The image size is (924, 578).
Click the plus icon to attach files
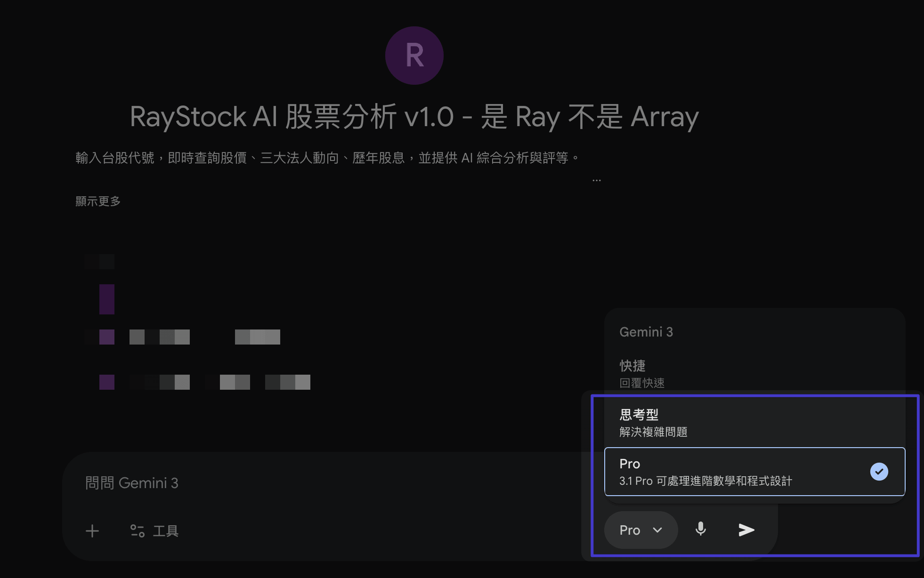[92, 530]
